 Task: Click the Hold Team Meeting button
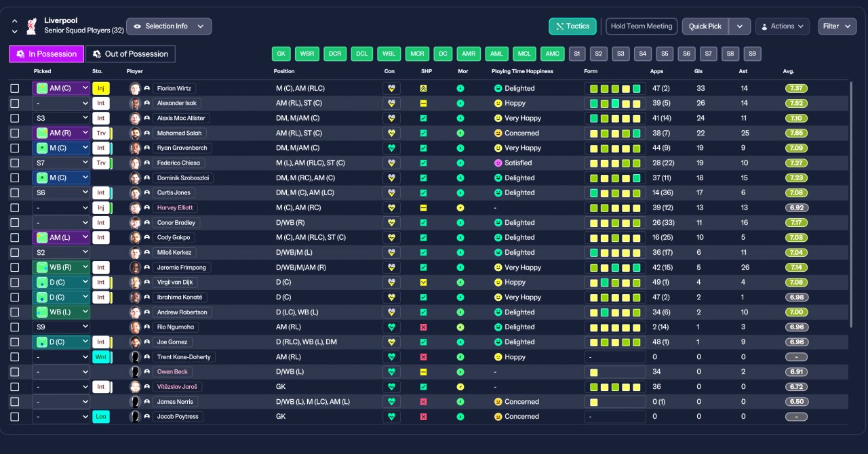click(642, 26)
